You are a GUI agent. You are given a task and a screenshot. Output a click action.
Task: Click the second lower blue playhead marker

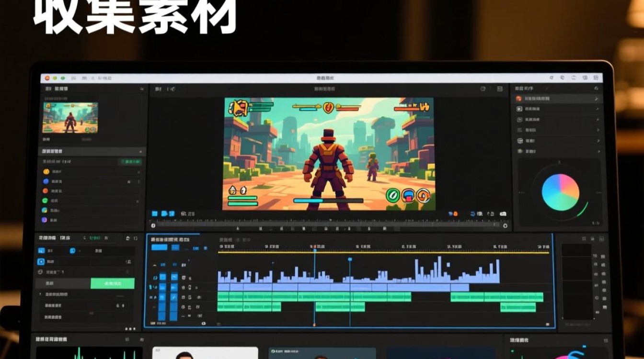(x=350, y=259)
